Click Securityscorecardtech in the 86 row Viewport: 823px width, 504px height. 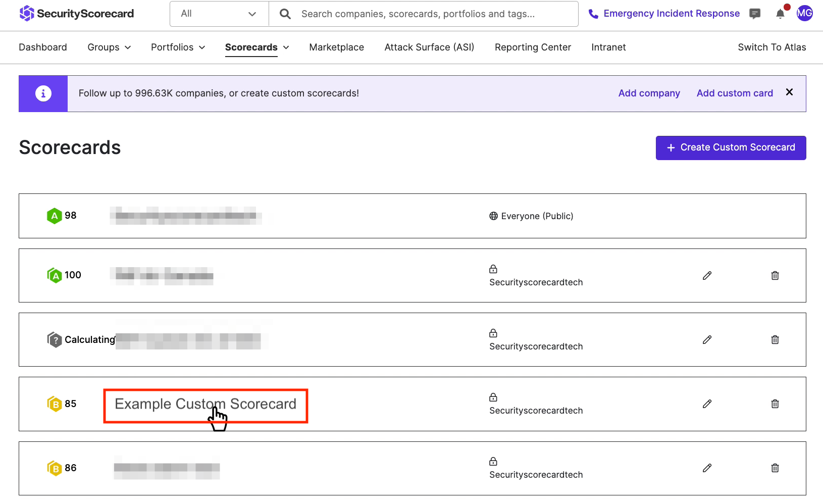coord(536,475)
